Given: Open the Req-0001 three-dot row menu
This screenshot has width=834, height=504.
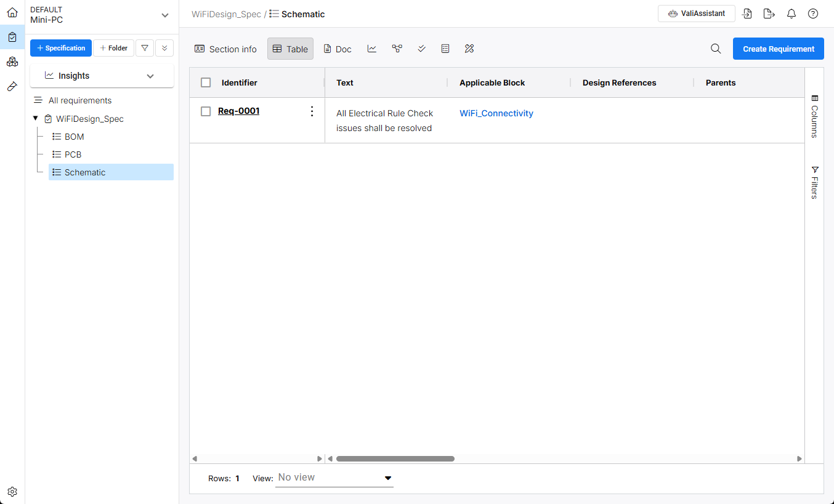Looking at the screenshot, I should 312,111.
